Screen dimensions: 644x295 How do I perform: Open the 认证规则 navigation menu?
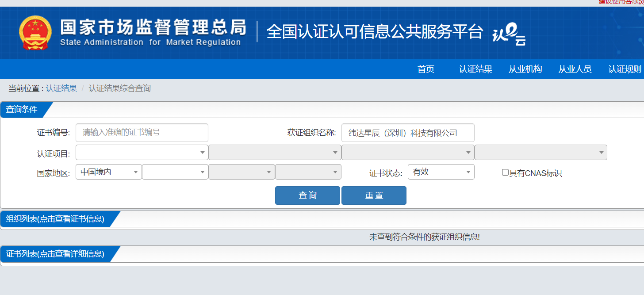pyautogui.click(x=625, y=69)
